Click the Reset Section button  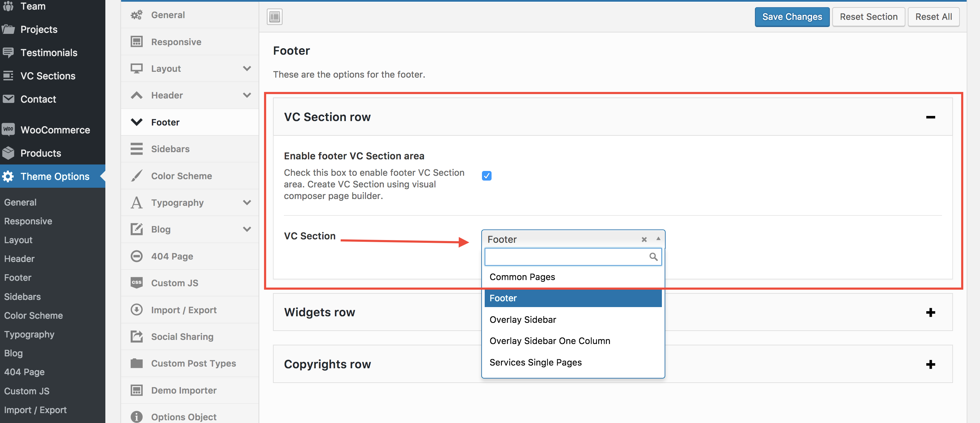coord(868,17)
